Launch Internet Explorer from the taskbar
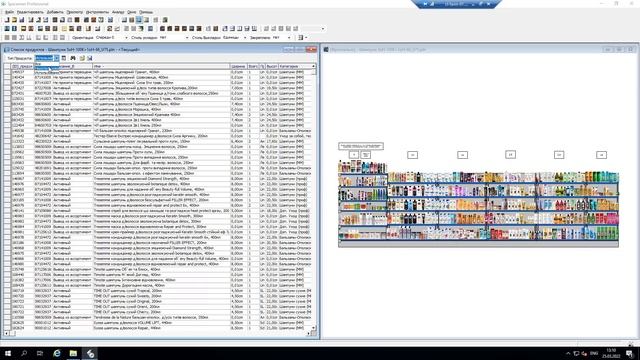This screenshot has height=360, width=640. point(57,353)
